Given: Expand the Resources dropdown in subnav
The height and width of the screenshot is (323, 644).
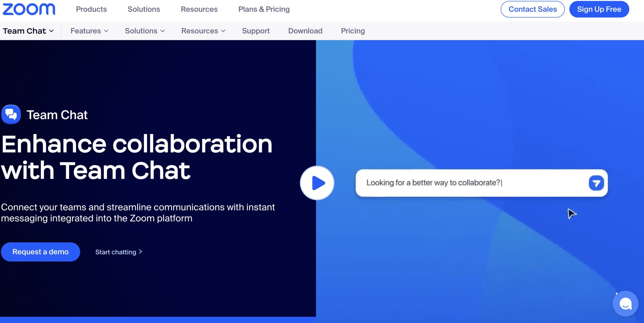Looking at the screenshot, I should [x=203, y=31].
